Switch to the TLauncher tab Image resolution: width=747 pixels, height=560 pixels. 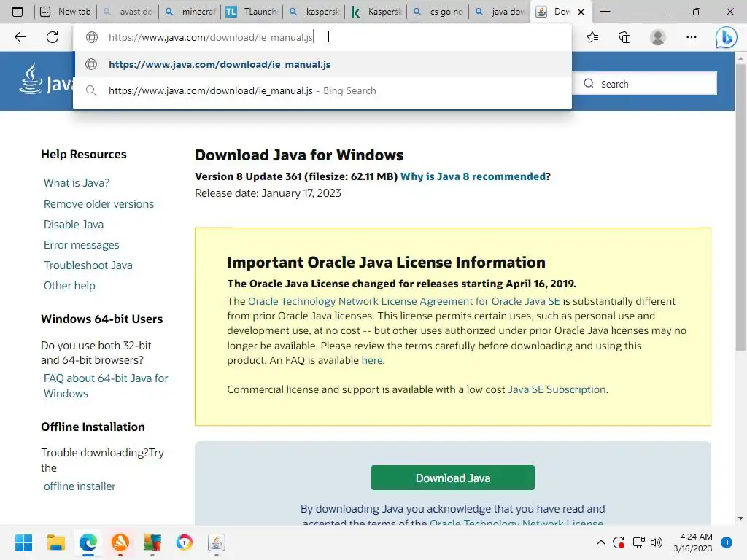coord(252,12)
